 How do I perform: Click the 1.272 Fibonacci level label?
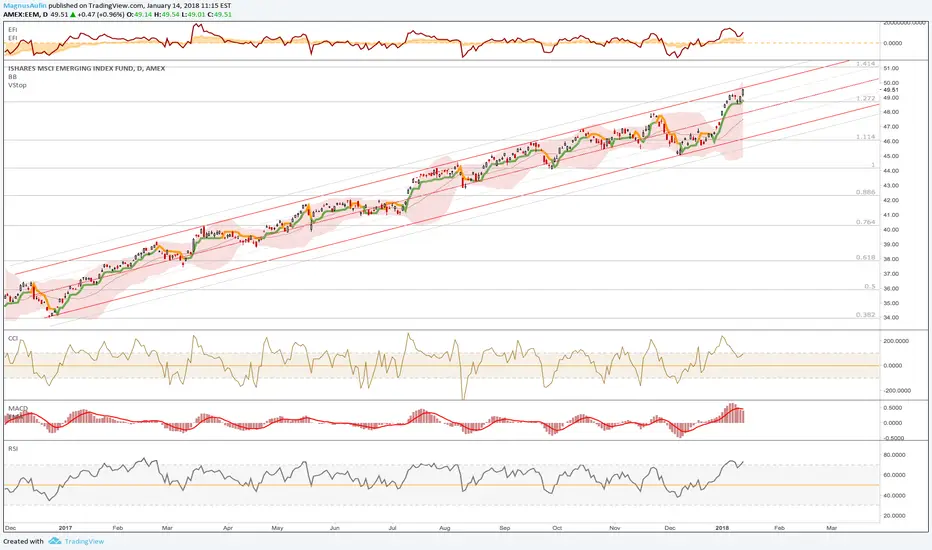click(x=865, y=98)
